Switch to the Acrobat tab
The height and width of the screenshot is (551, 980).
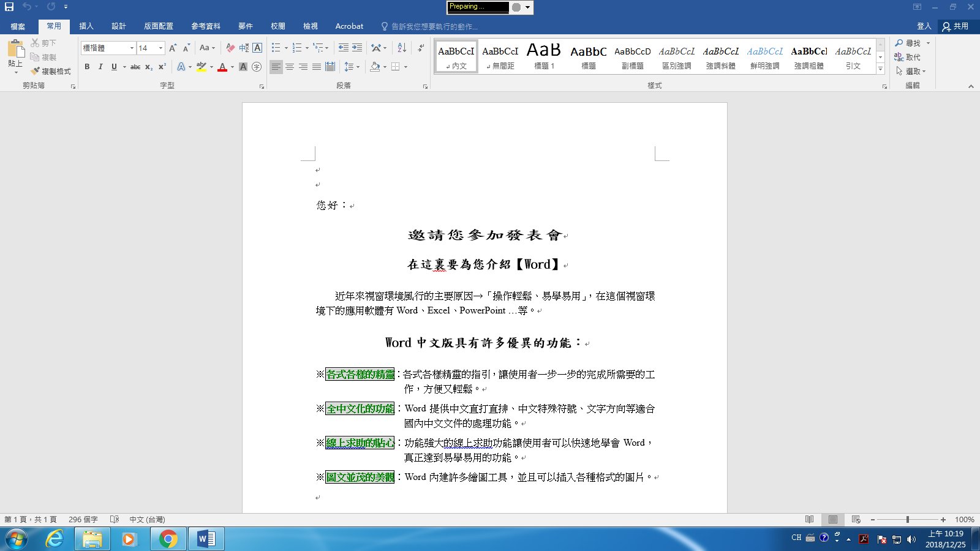click(x=349, y=26)
